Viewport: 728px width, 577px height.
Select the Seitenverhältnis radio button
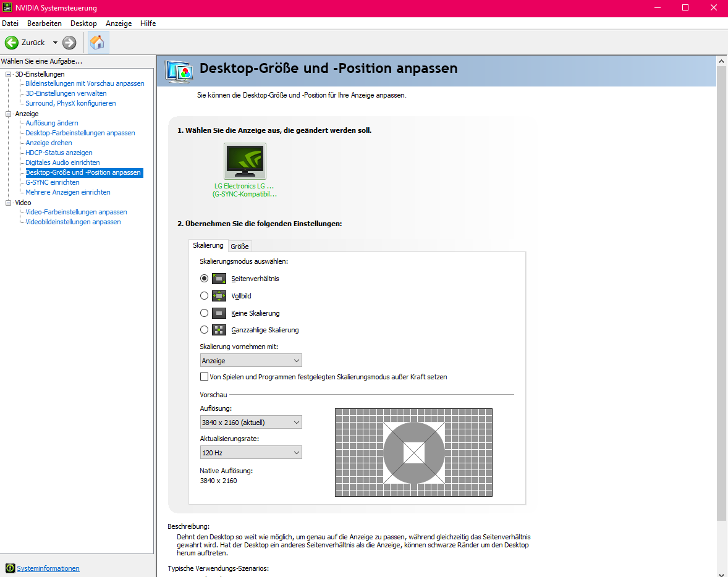click(205, 279)
